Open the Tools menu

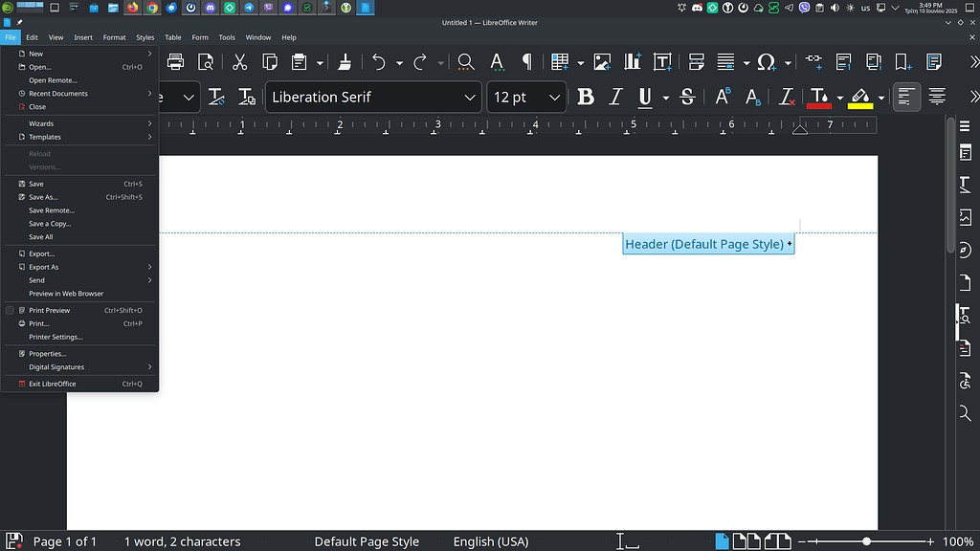click(227, 37)
